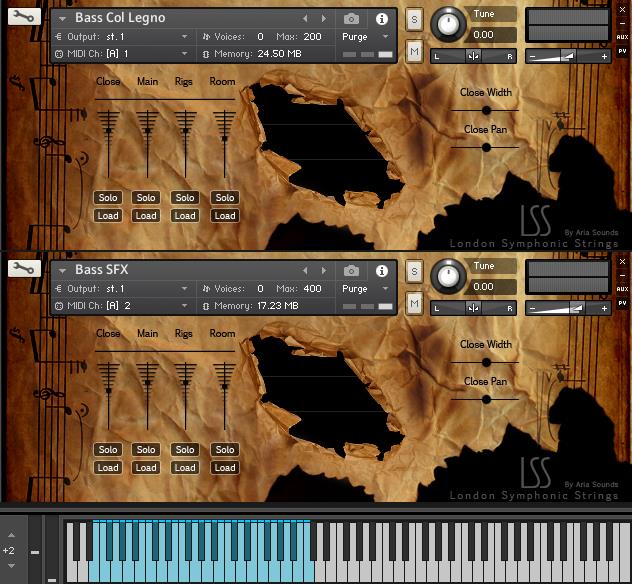
Task: Decrease volume with minus on Bass Col Legno
Action: tap(532, 56)
